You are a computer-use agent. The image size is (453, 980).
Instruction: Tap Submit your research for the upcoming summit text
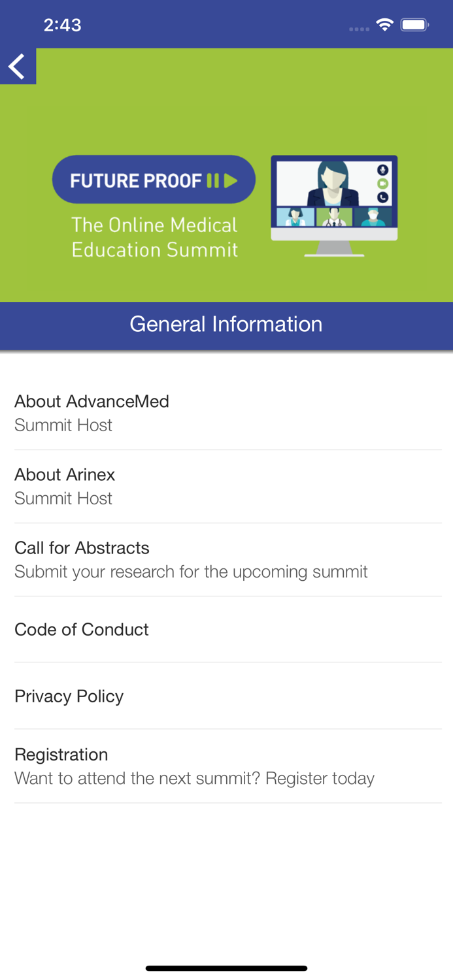coord(191,571)
